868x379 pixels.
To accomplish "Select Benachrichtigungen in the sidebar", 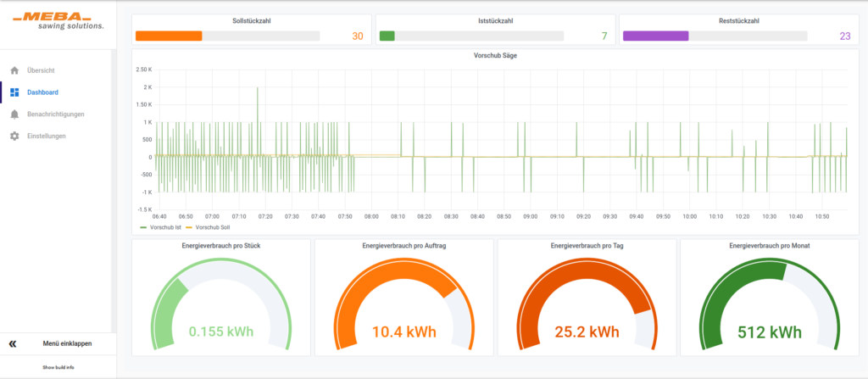I will (55, 114).
